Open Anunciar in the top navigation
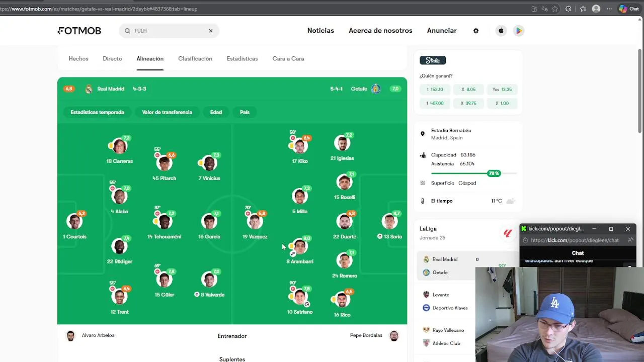The height and width of the screenshot is (362, 644). [x=442, y=31]
